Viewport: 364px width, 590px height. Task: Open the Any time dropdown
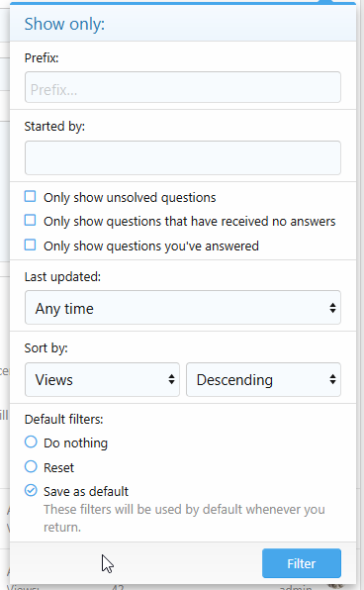[x=183, y=308]
